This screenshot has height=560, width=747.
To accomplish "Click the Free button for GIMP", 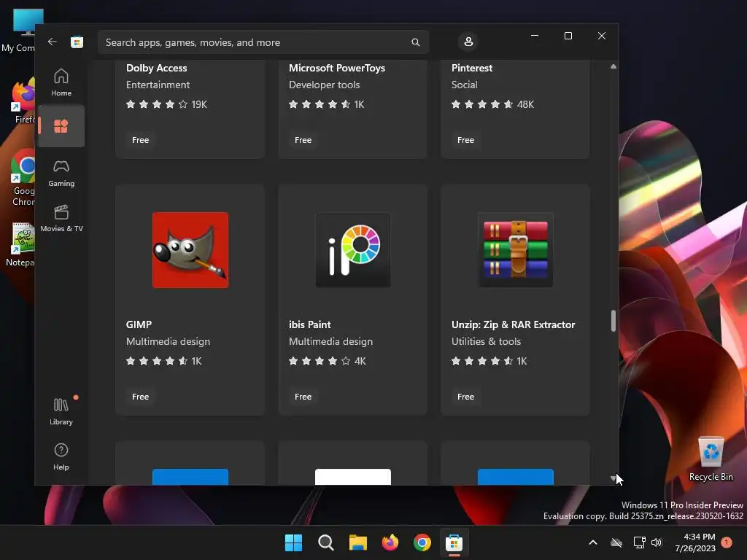I will click(141, 397).
